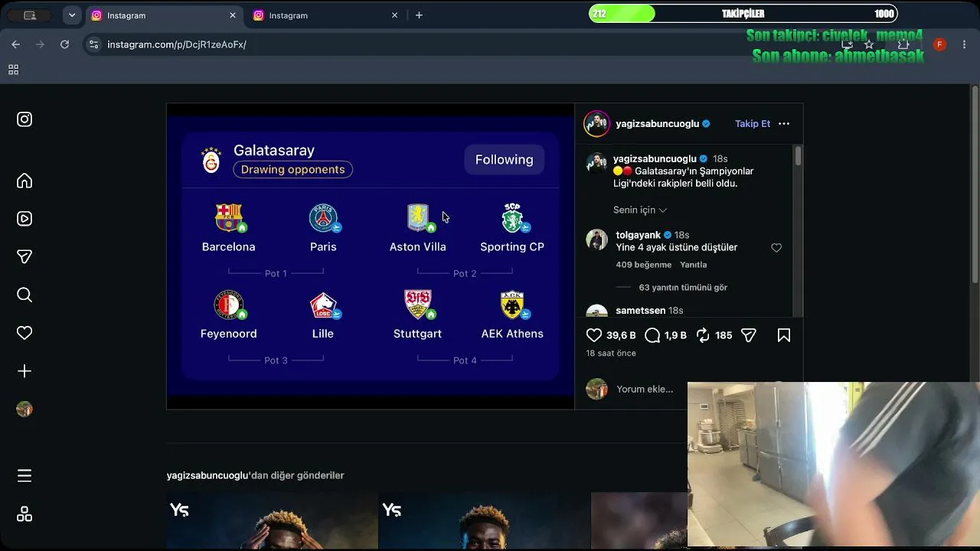Open second thumbnail under other posts
This screenshot has height=551, width=980.
pos(484,521)
